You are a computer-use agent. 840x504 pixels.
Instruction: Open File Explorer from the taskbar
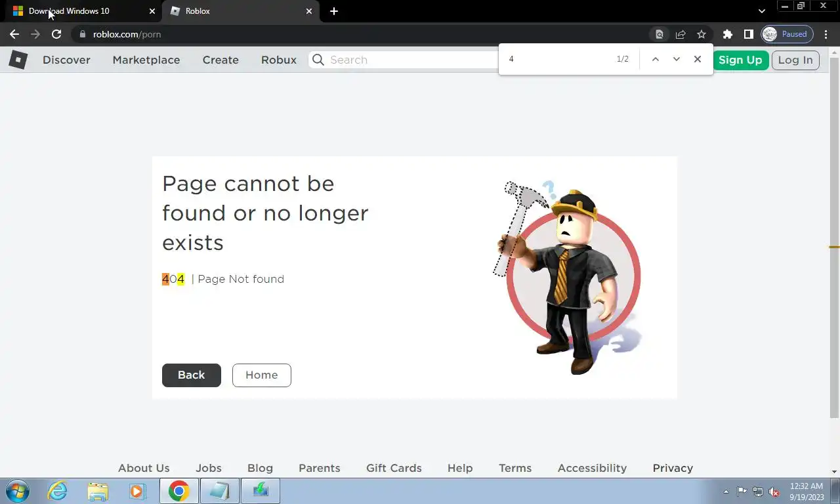coord(98,491)
